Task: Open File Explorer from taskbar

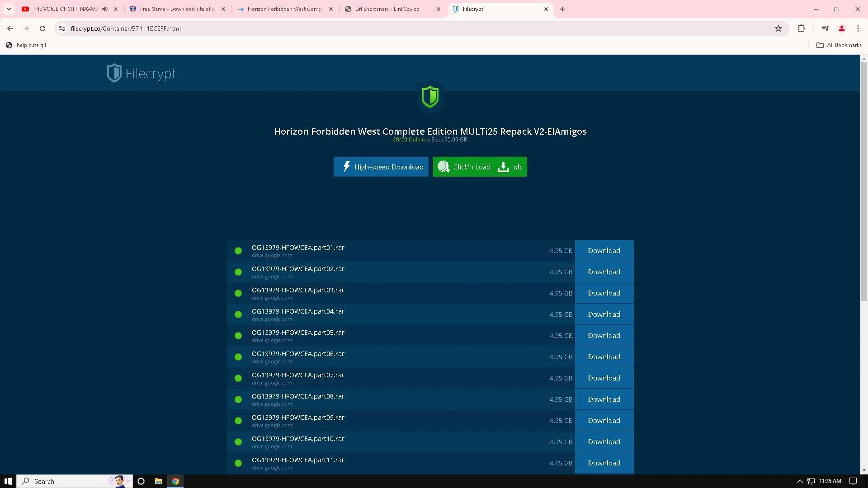Action: [x=158, y=481]
